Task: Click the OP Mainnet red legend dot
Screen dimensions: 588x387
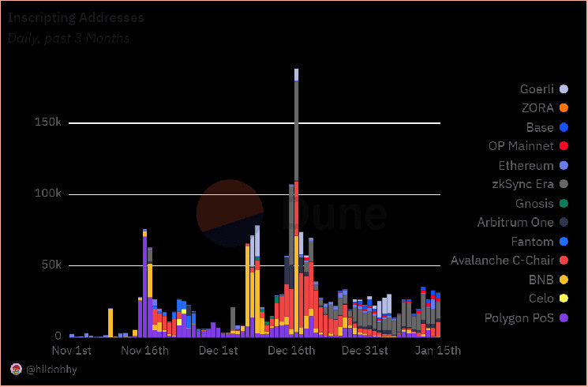Action: click(x=564, y=146)
